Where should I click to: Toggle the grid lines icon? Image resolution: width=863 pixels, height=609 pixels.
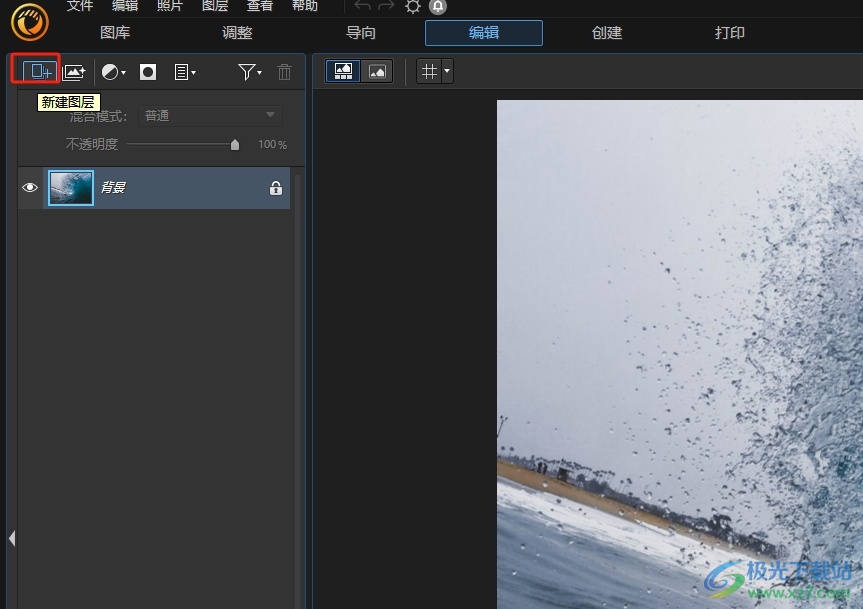[x=429, y=72]
